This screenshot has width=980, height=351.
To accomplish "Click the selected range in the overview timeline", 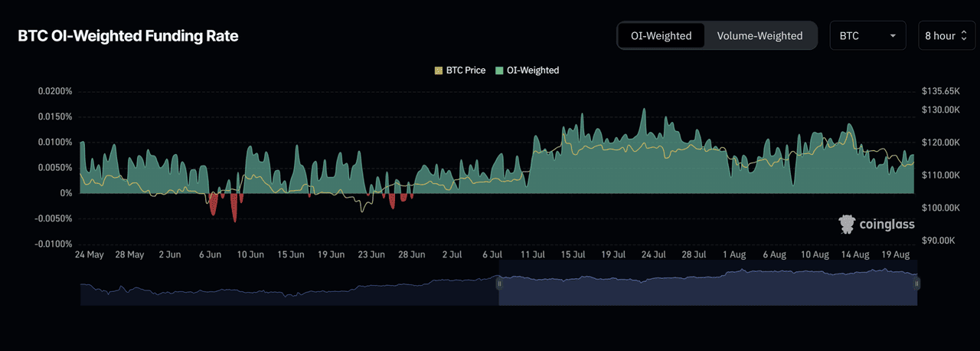I will pyautogui.click(x=708, y=283).
